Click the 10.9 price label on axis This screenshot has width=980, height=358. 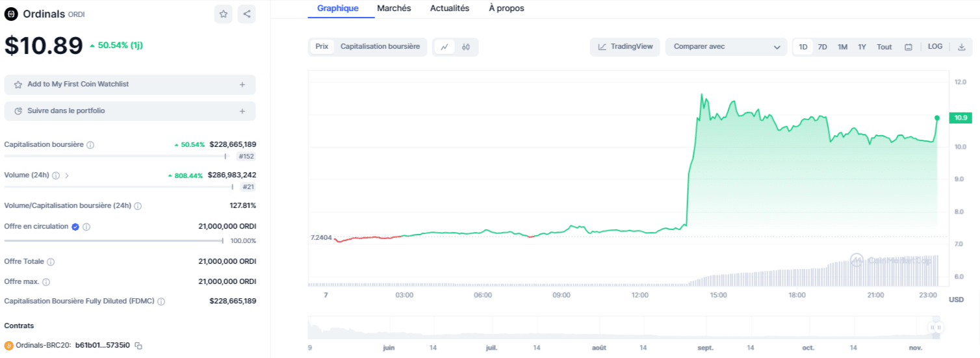[x=959, y=118]
